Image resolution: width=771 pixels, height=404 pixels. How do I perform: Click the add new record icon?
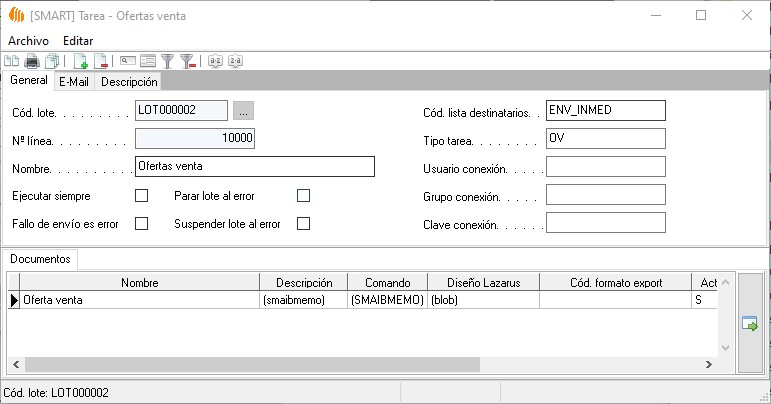(x=82, y=61)
